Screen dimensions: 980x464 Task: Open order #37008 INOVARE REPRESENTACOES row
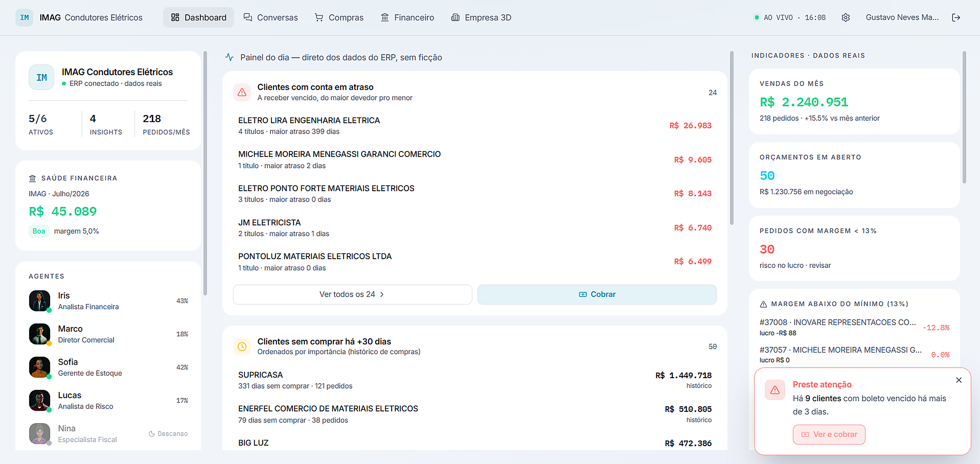click(x=854, y=327)
